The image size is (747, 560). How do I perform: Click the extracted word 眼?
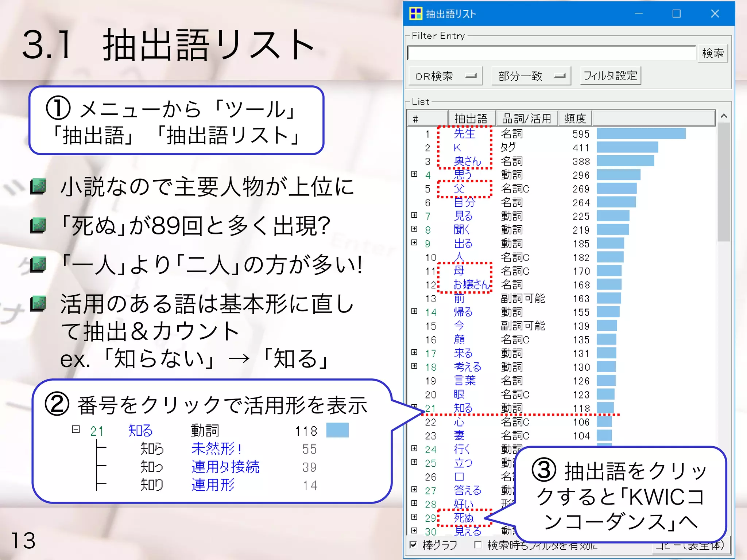pos(459,394)
